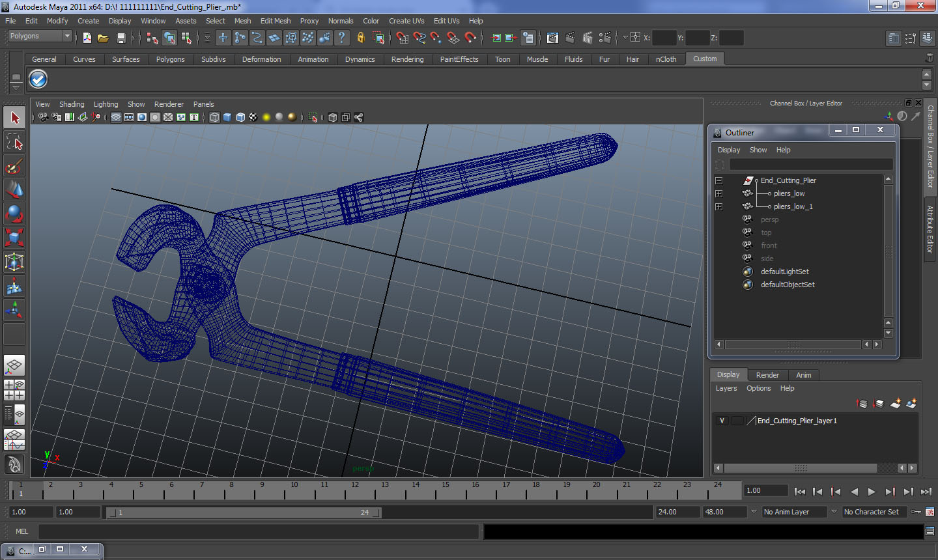The width and height of the screenshot is (938, 560).
Task: Click the New Scene icon
Action: coord(87,38)
